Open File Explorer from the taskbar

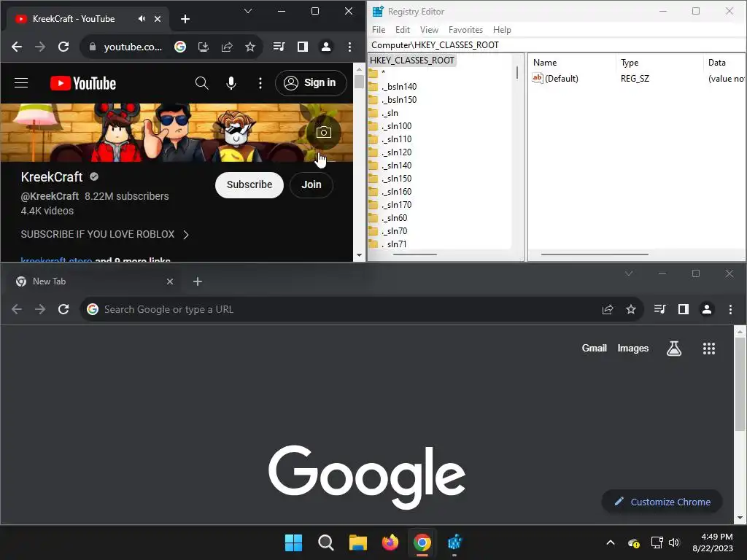click(x=357, y=542)
